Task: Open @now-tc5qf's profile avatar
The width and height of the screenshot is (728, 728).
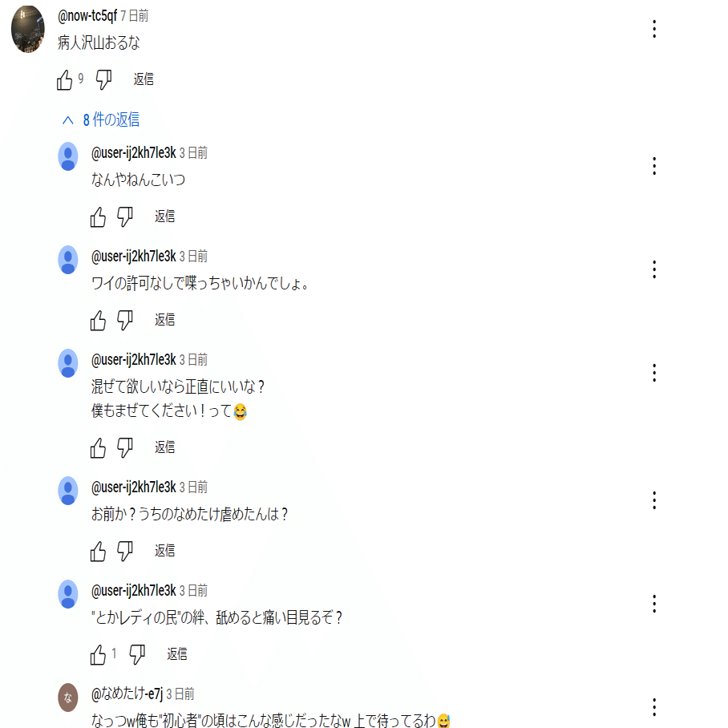Action: [x=28, y=29]
